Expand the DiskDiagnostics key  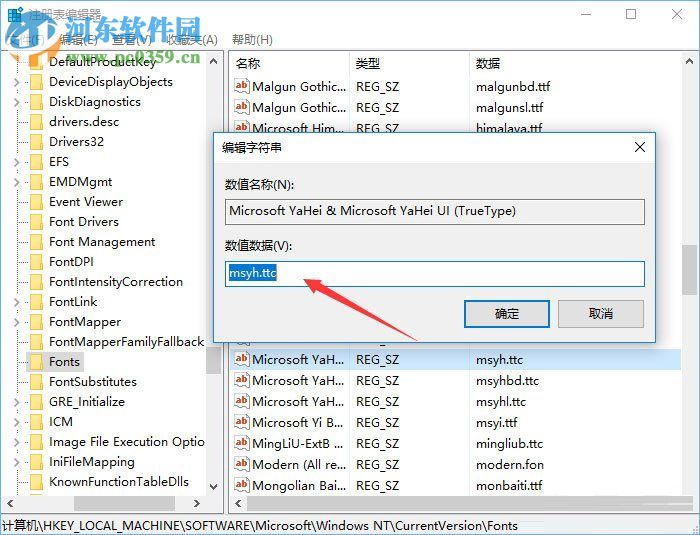click(17, 102)
